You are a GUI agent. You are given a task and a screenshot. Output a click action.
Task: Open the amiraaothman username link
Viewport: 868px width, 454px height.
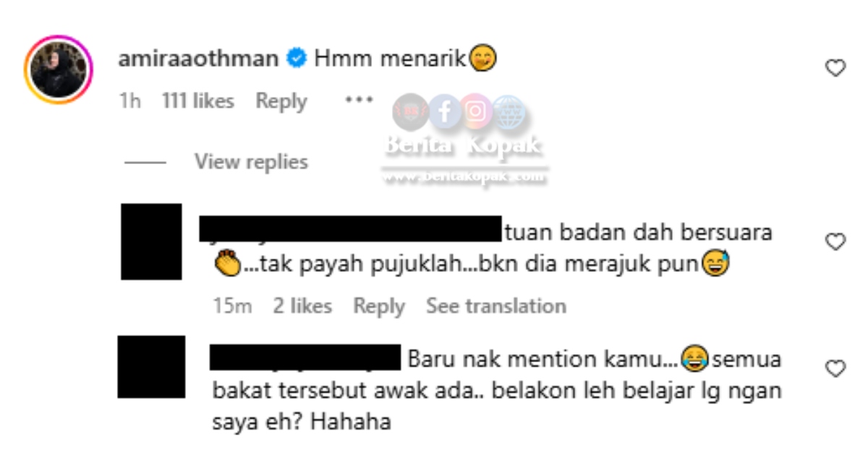coord(198,59)
